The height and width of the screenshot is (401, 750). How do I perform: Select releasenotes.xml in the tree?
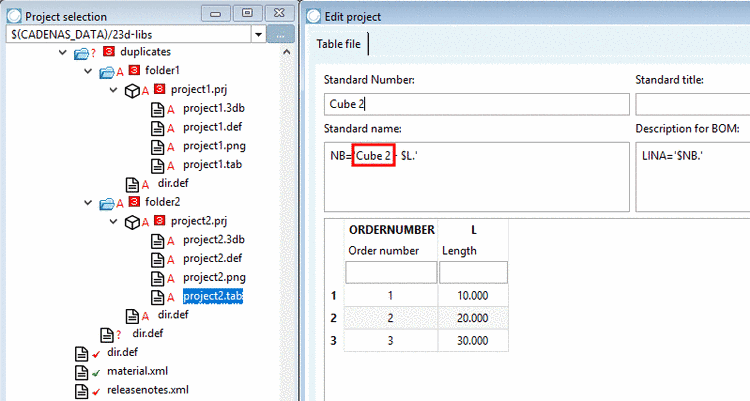[148, 390]
